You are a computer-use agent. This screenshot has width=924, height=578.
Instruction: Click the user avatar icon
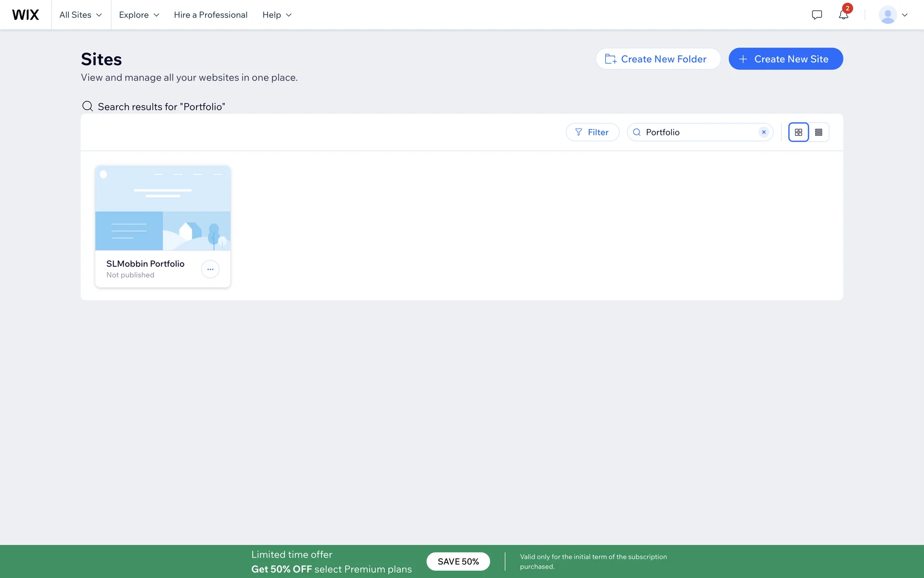pos(887,15)
